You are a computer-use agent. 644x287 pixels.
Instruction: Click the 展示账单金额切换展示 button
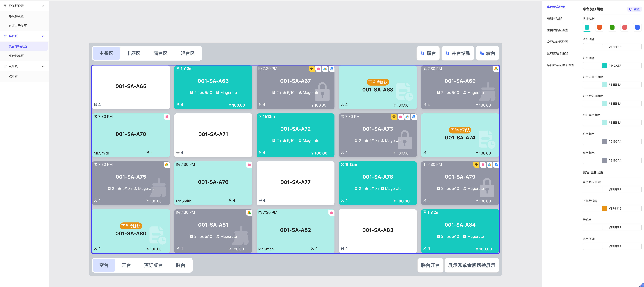click(x=471, y=265)
